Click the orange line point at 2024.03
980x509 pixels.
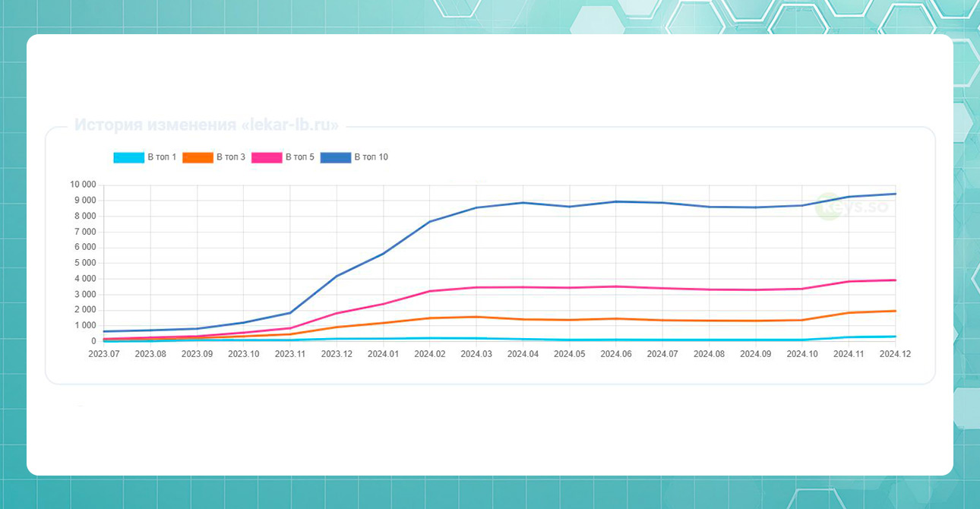pos(476,317)
